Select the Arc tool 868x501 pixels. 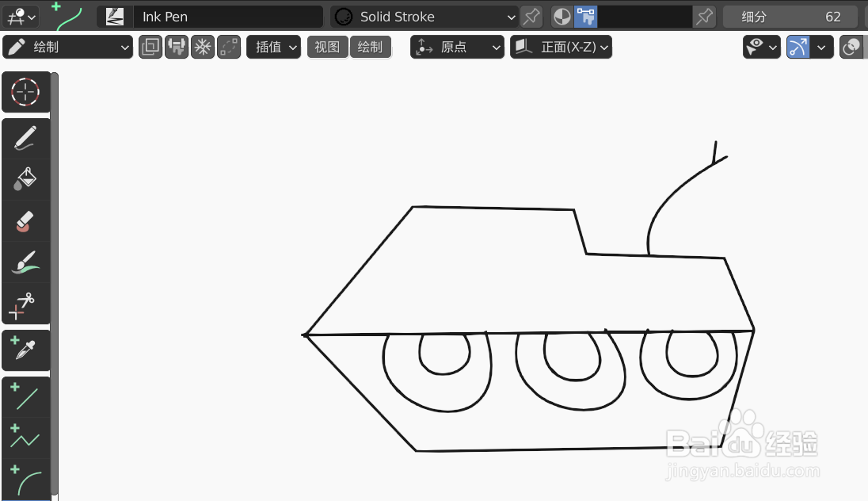[25, 480]
